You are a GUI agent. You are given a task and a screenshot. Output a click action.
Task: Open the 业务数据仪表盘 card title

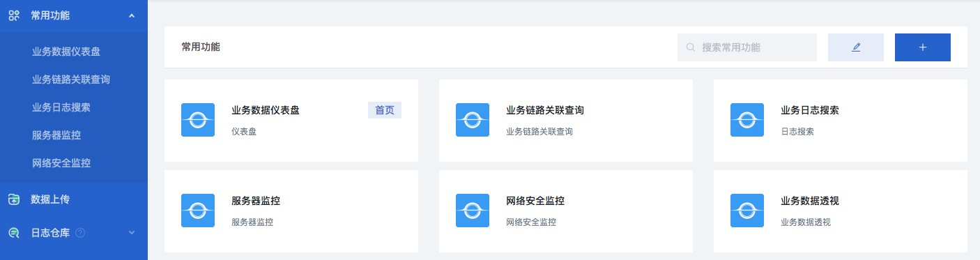266,110
